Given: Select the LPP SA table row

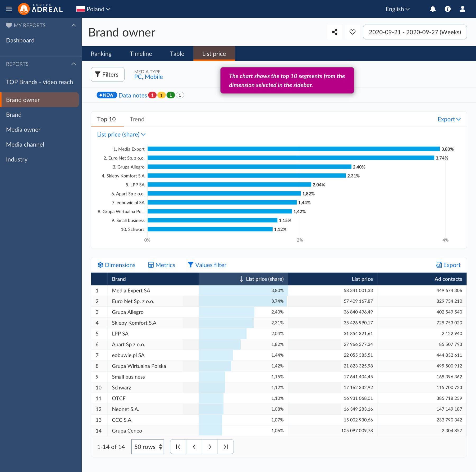Looking at the screenshot, I should [279, 334].
